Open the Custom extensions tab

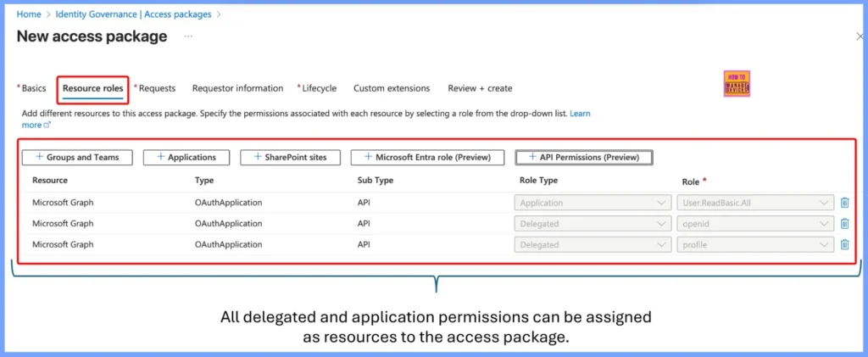point(392,88)
